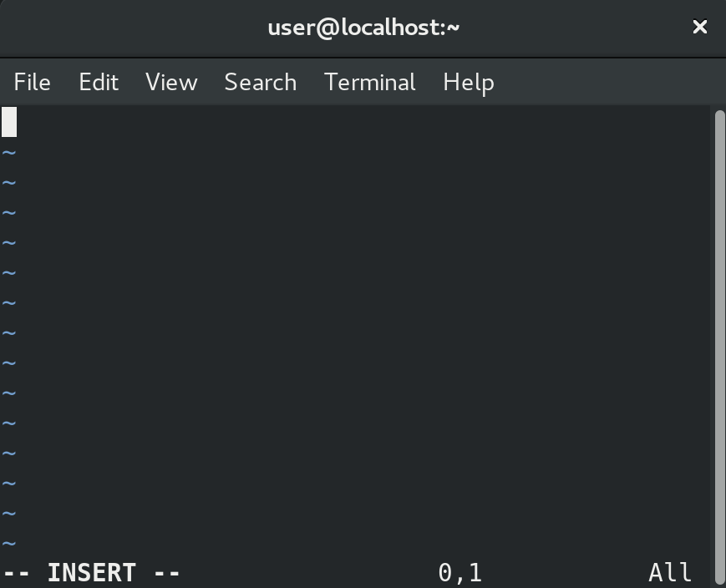Click the empty middle of the editor area
726x588 pixels.
click(355, 332)
